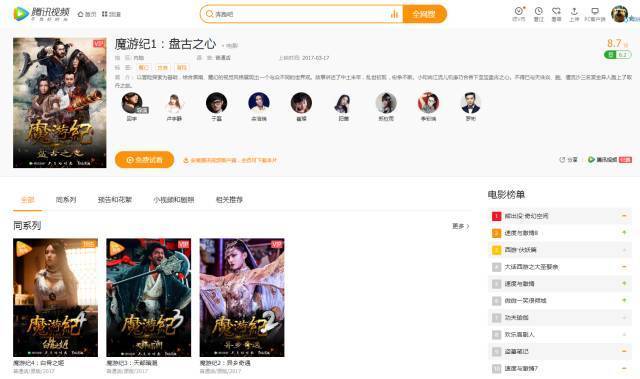
Task: Expand 更多 for the same-series section
Action: tap(460, 226)
